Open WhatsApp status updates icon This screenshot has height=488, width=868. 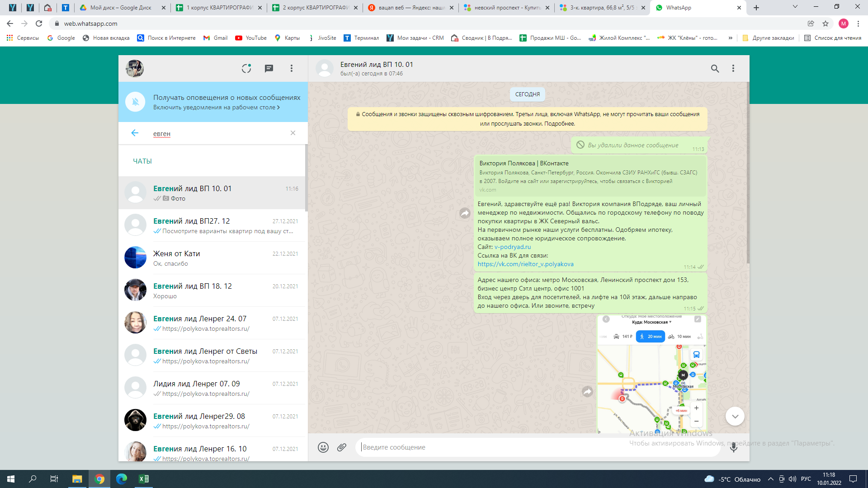tap(246, 68)
